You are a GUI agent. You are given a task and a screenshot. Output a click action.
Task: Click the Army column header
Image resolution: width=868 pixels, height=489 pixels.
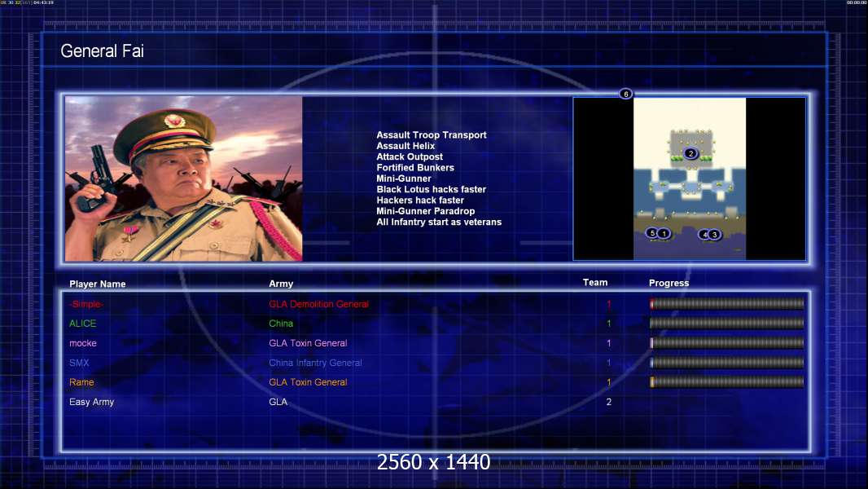(x=281, y=284)
